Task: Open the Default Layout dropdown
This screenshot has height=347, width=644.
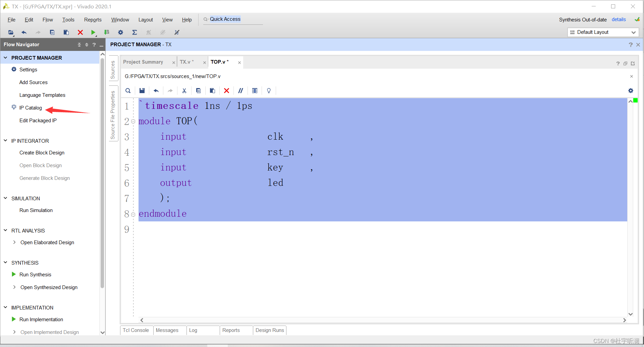Action: point(603,32)
